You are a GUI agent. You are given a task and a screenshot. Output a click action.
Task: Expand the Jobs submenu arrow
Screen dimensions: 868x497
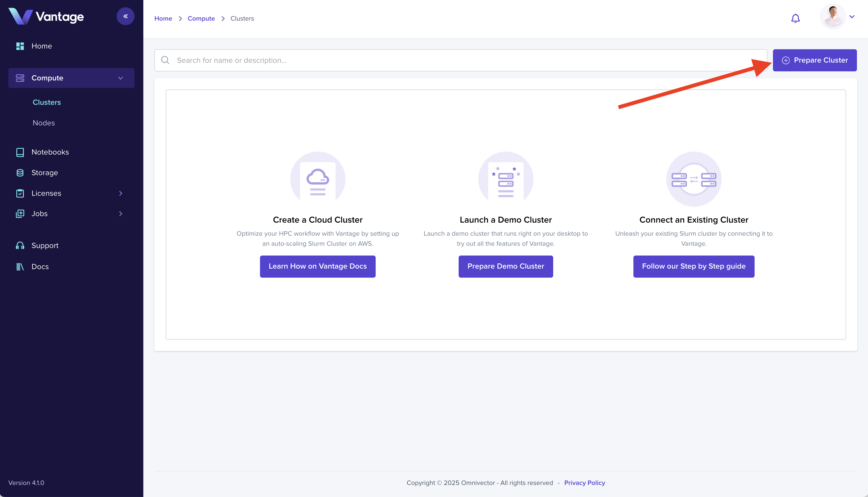(x=121, y=214)
